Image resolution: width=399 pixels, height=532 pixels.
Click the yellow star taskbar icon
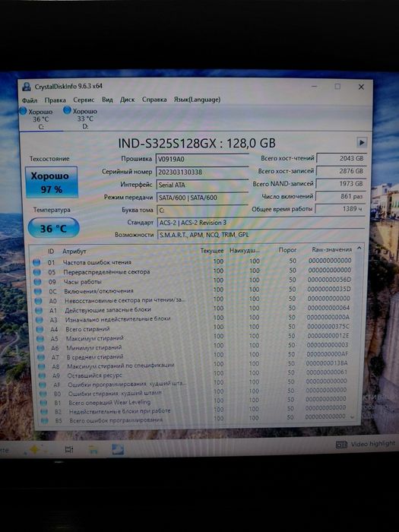[x=35, y=450]
